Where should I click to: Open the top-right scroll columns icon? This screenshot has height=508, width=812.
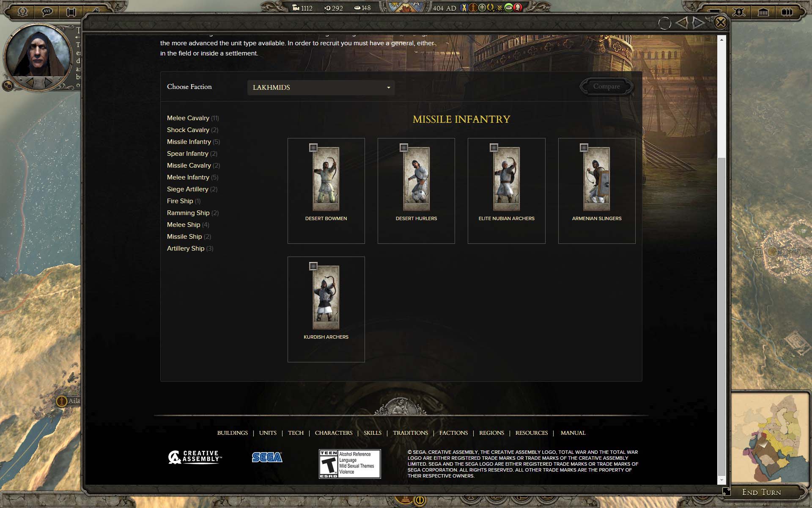coord(787,12)
